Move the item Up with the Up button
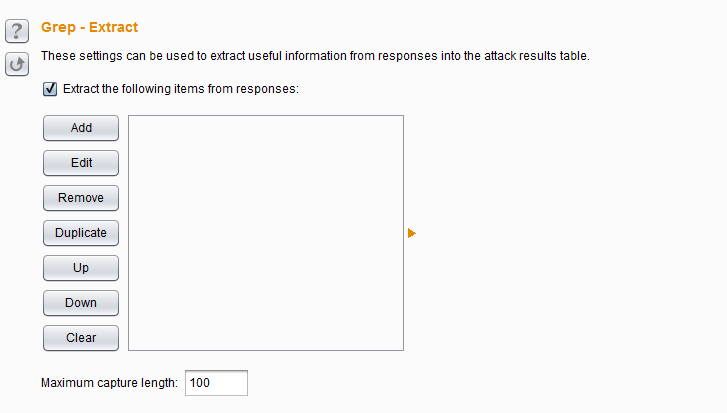Image resolution: width=727 pixels, height=413 pixels. point(81,268)
